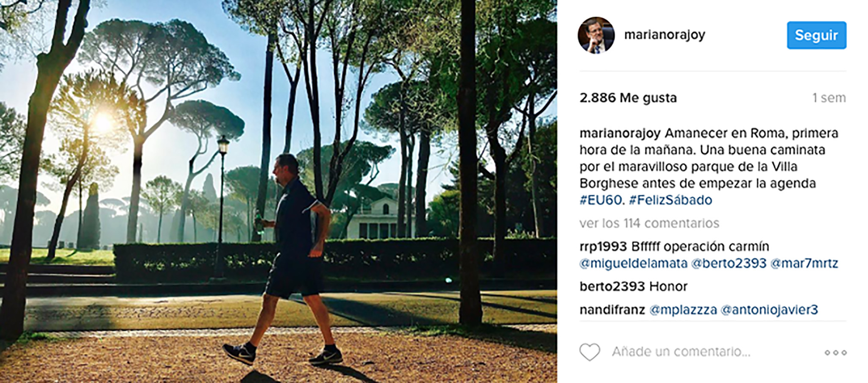This screenshot has width=868, height=383.
Task: Open nandifranz commenter profile
Action: (x=612, y=310)
